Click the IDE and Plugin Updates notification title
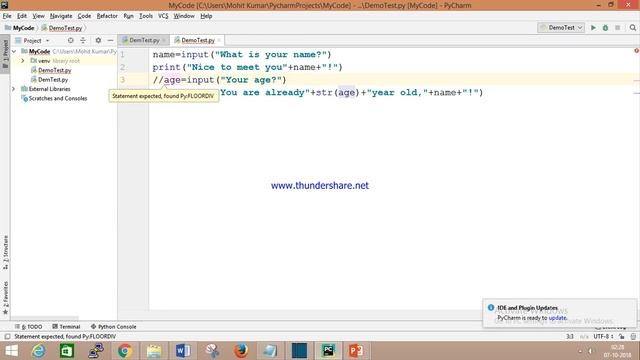 pos(527,308)
